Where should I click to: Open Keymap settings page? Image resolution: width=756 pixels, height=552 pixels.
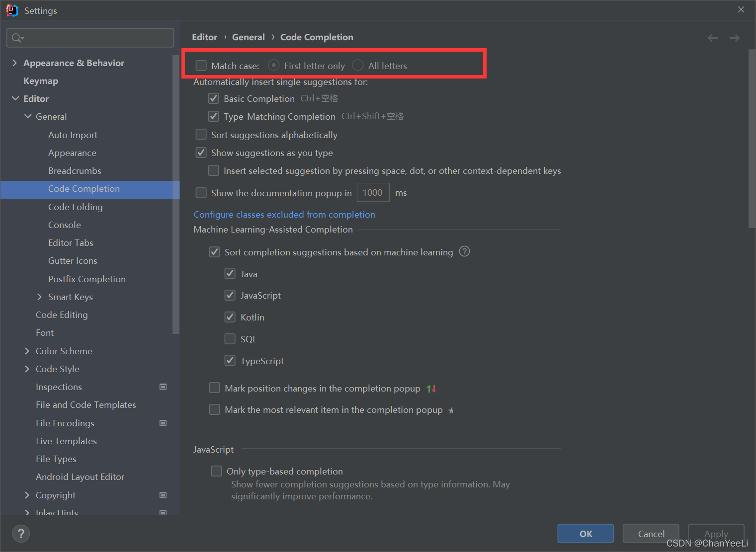pyautogui.click(x=41, y=81)
